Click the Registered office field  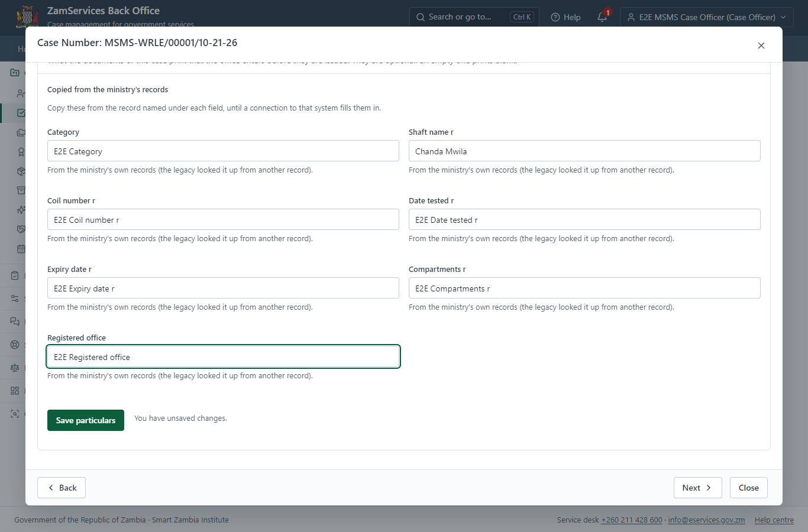(x=223, y=356)
